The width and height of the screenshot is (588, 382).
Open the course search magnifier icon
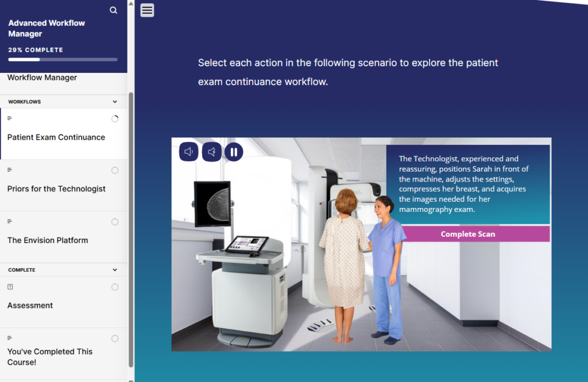tap(113, 10)
